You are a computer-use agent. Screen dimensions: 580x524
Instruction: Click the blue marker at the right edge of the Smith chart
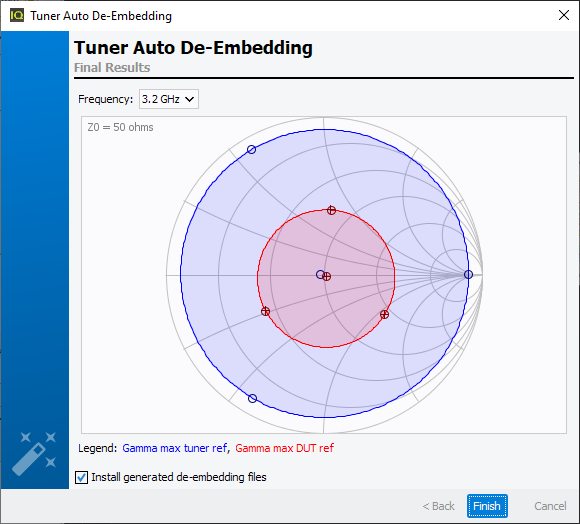point(468,274)
